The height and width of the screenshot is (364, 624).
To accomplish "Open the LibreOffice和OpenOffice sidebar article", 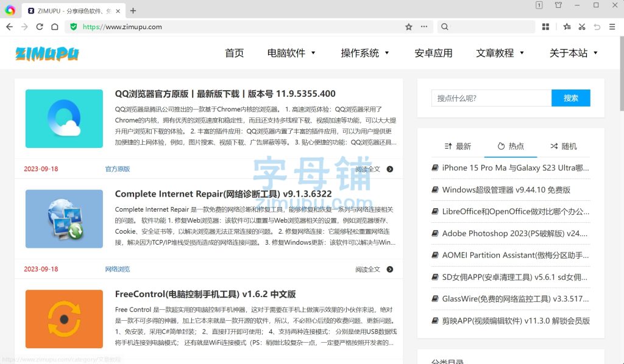I will coord(516,211).
